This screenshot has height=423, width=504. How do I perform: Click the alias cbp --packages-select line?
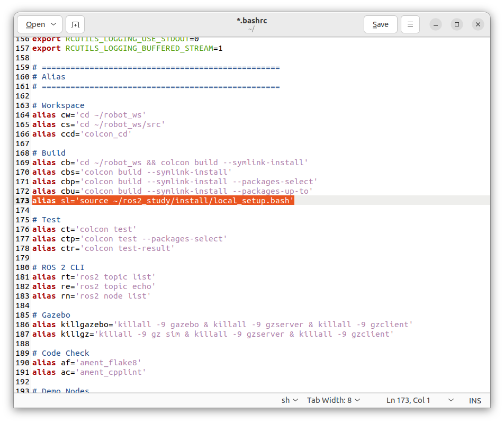[175, 182]
